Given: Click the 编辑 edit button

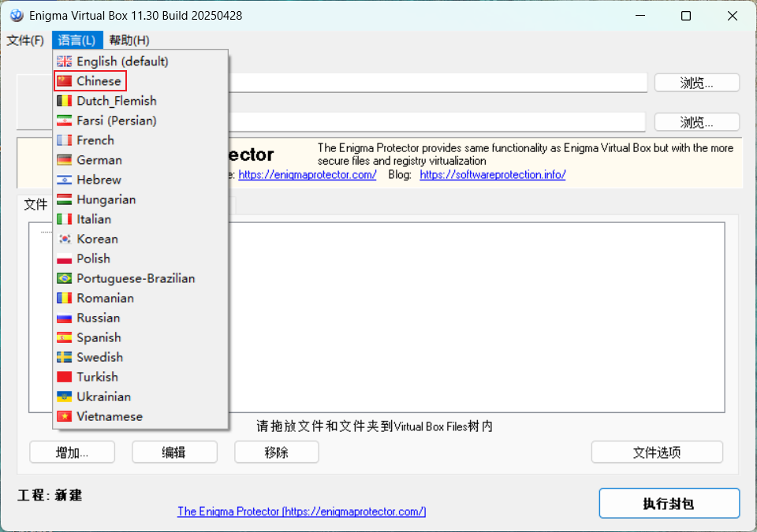Looking at the screenshot, I should pyautogui.click(x=174, y=452).
